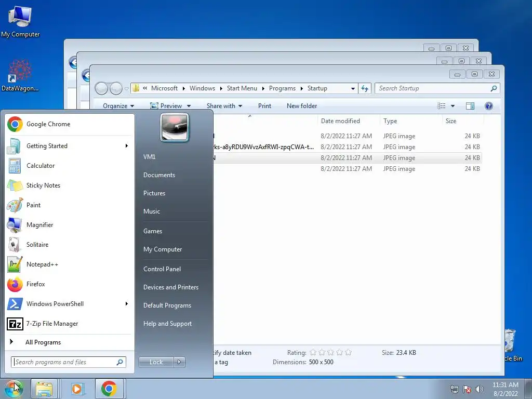The height and width of the screenshot is (399, 532).
Task: Sort by Type column header
Action: 411,121
